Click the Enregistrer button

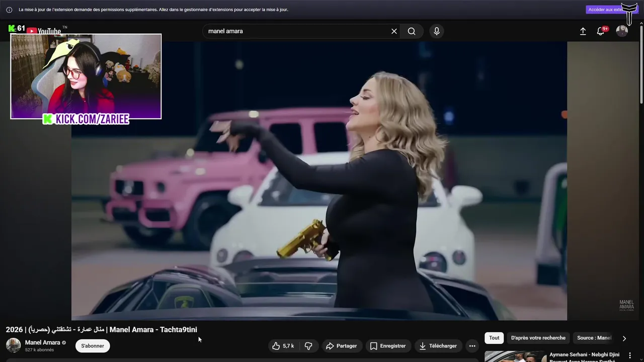387,346
